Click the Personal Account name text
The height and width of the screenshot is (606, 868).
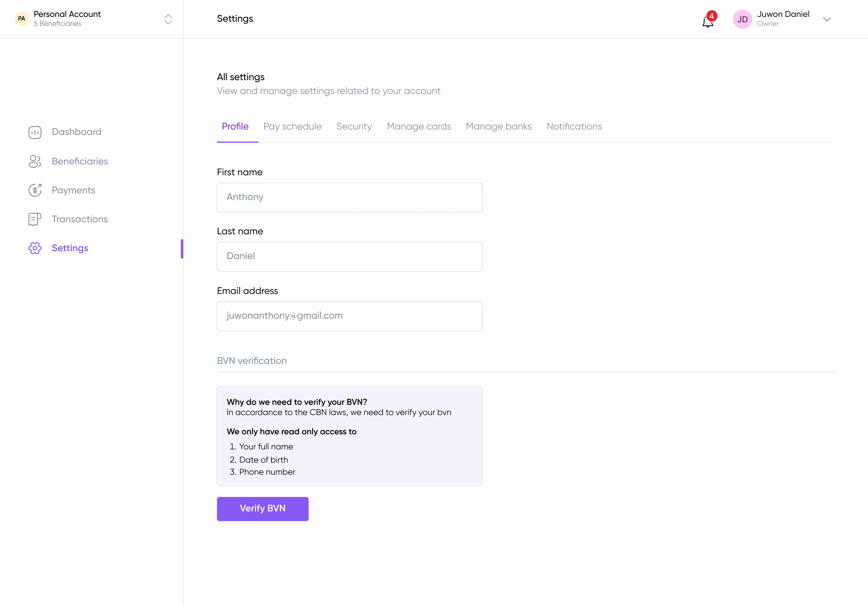(x=67, y=14)
